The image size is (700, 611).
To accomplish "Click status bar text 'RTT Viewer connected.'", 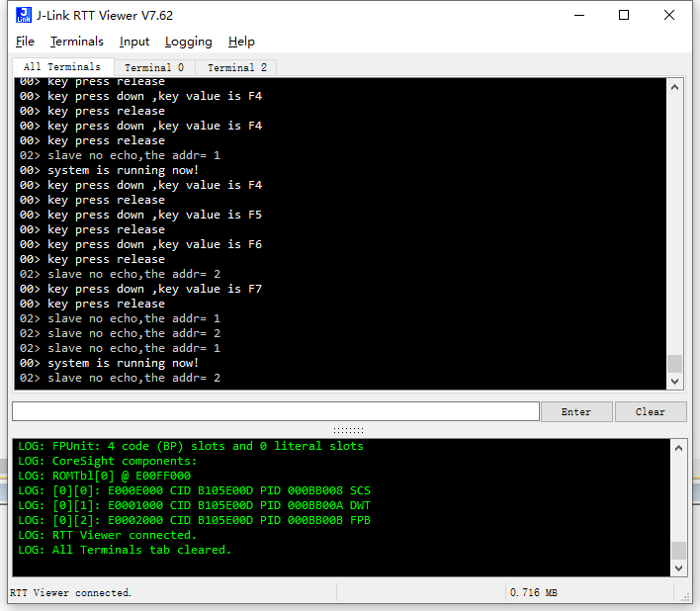I will tap(70, 592).
